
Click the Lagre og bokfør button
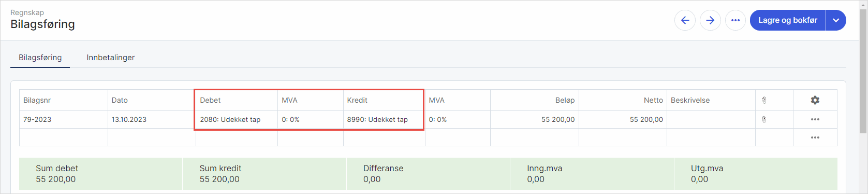pos(788,20)
